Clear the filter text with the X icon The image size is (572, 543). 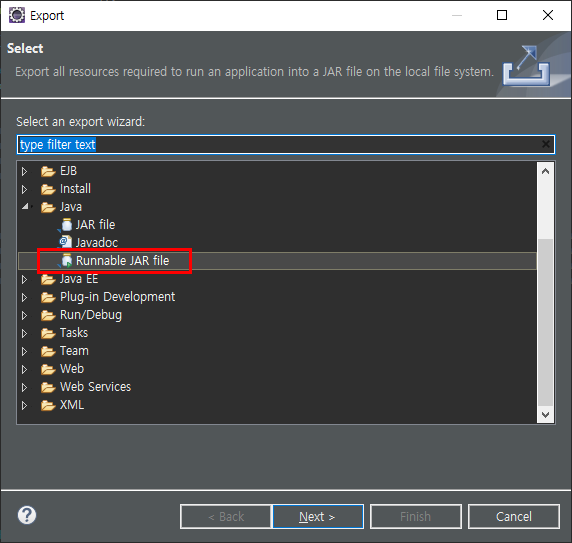tap(545, 144)
